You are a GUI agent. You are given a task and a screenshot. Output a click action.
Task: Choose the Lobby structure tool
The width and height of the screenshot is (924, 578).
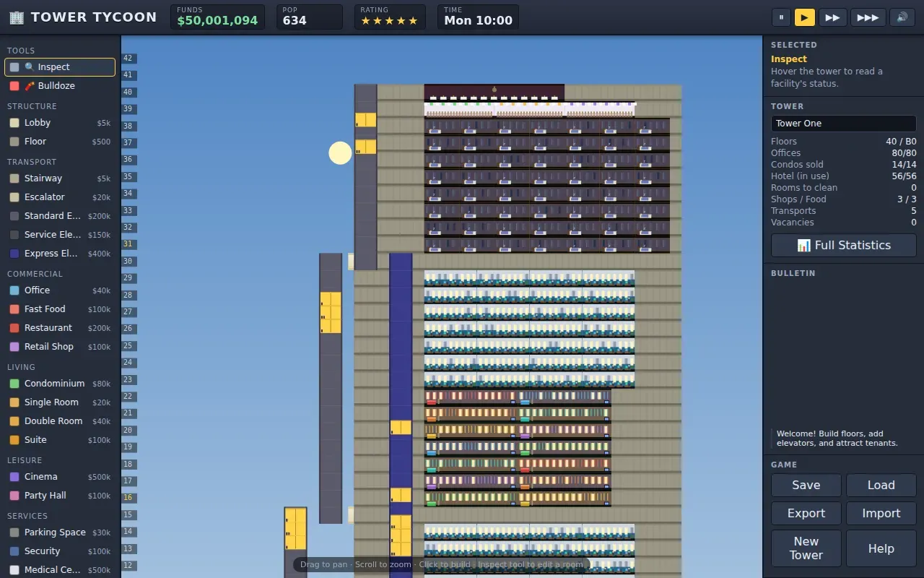pyautogui.click(x=60, y=123)
